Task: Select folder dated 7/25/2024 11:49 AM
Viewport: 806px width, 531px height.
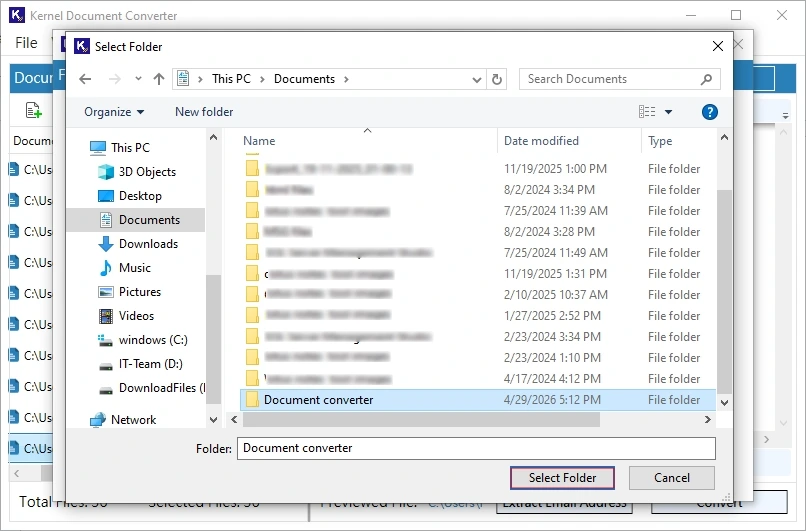Action: (478, 253)
